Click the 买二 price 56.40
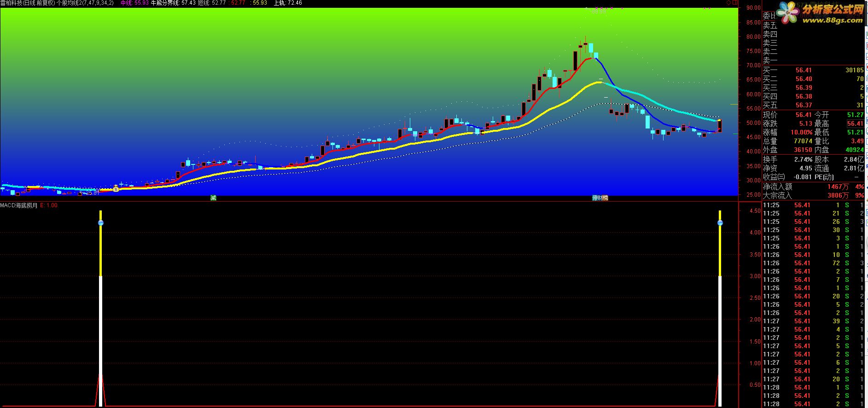 804,79
